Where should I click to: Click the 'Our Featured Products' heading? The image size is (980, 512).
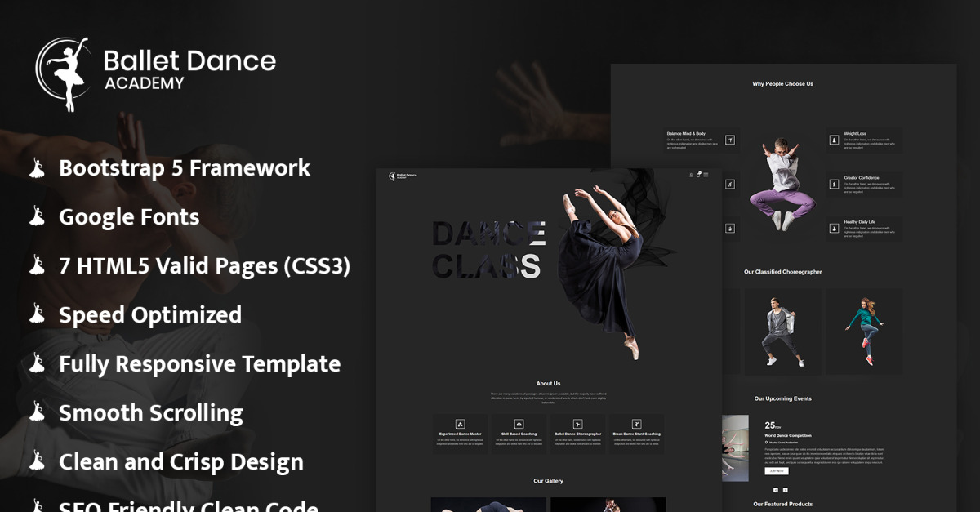click(x=783, y=504)
